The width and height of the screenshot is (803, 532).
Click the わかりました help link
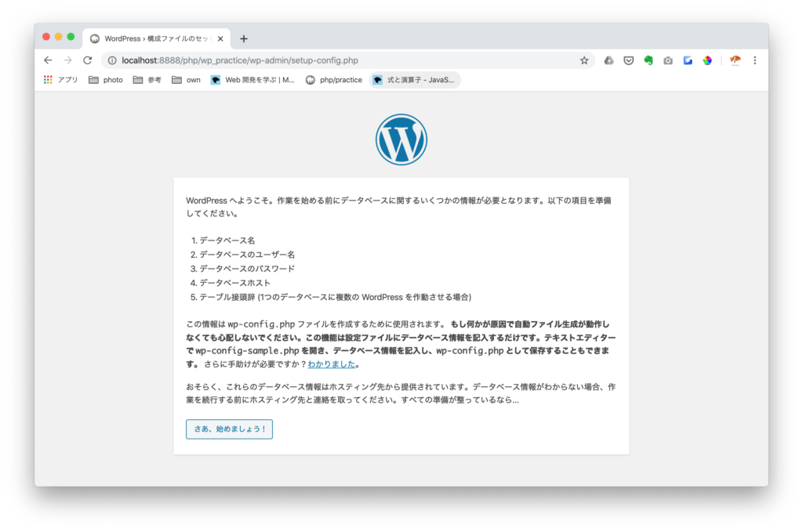[x=332, y=364]
